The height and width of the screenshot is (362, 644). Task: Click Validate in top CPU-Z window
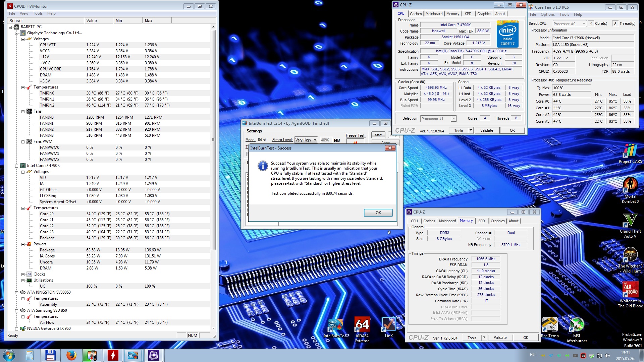click(487, 130)
